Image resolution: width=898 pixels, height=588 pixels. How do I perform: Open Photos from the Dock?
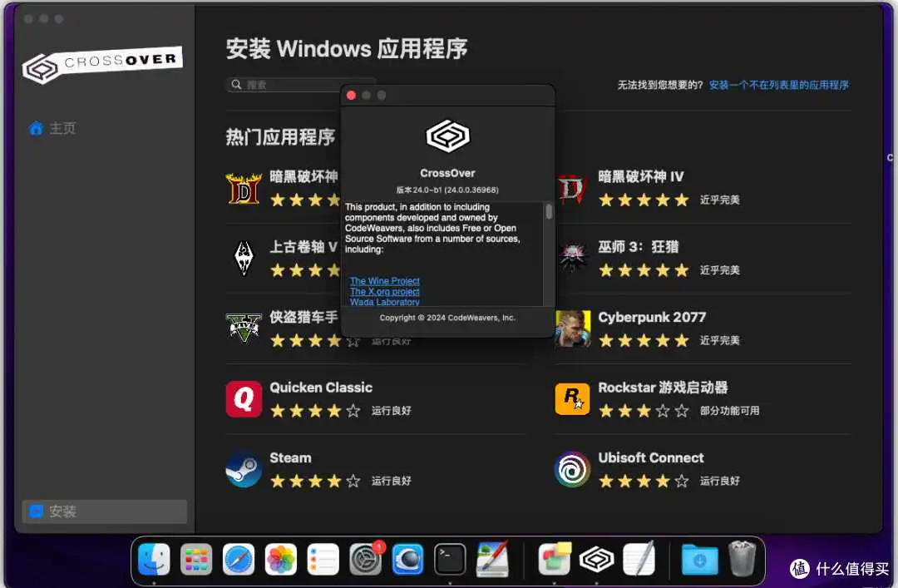click(x=281, y=560)
